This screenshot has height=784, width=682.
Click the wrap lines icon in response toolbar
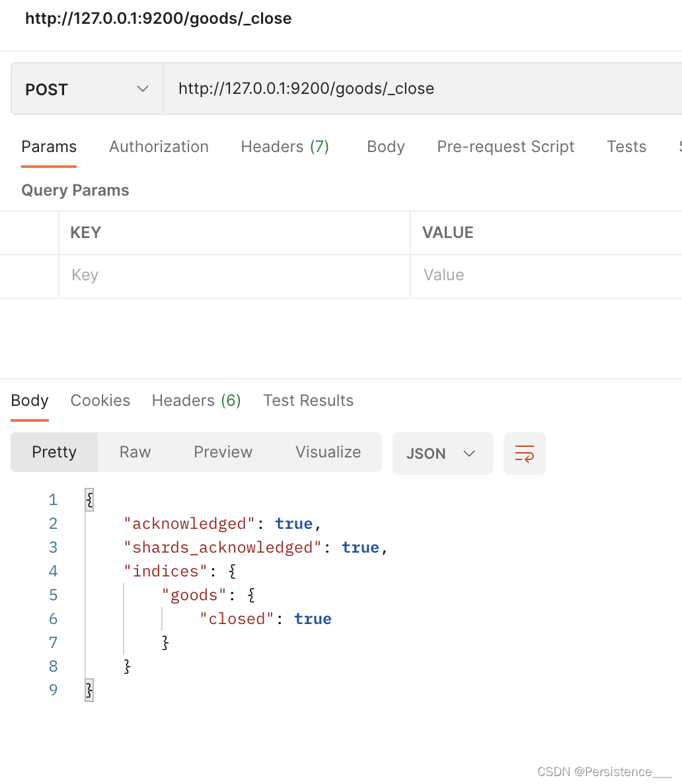click(x=524, y=453)
